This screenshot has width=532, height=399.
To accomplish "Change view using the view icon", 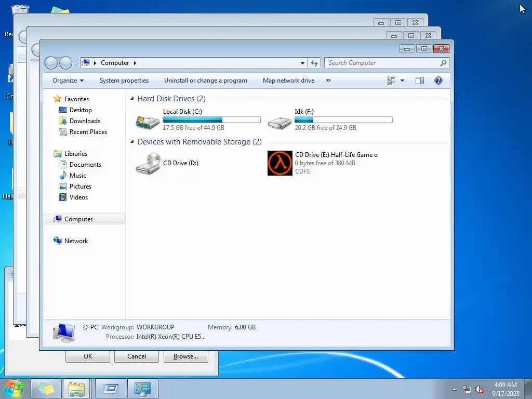I will (391, 81).
